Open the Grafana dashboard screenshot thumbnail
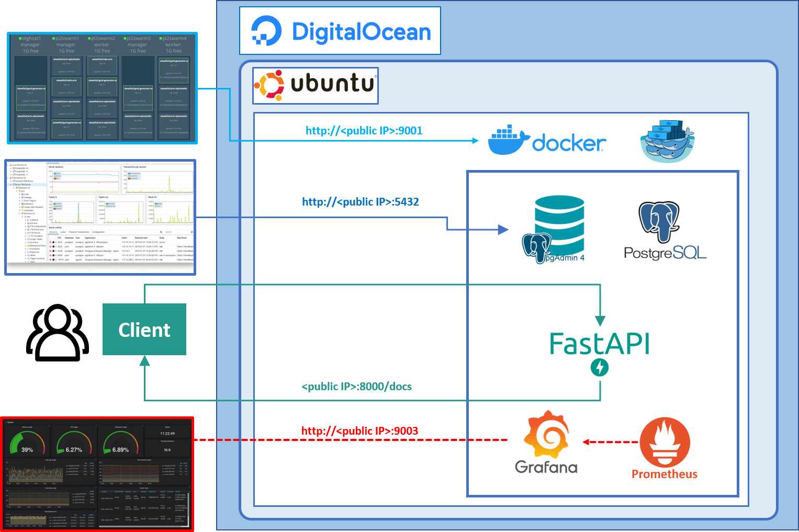This screenshot has width=799, height=532. click(x=97, y=474)
